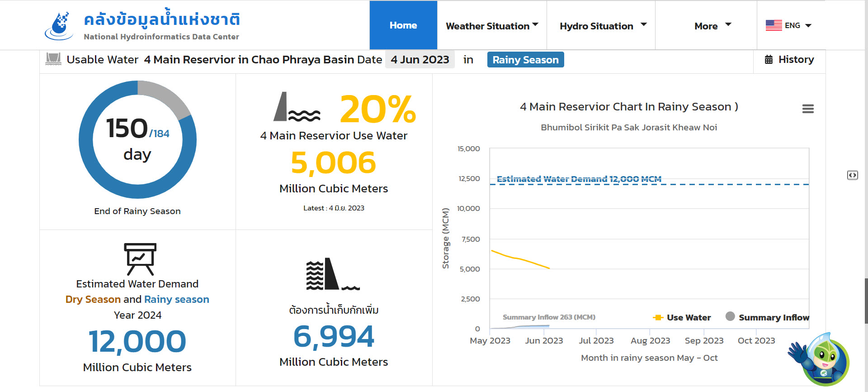Toggle the Summary Inflow legend series
This screenshot has height=392, width=868.
(x=768, y=318)
